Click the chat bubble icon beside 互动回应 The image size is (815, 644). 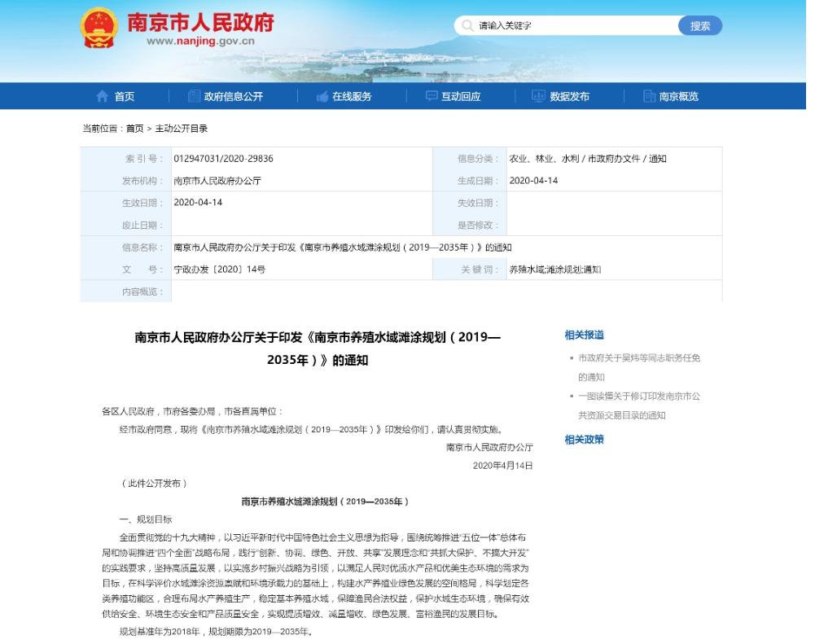432,96
